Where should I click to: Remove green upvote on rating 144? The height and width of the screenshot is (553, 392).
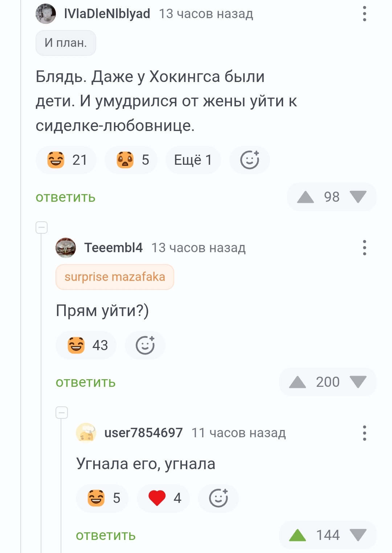click(298, 535)
